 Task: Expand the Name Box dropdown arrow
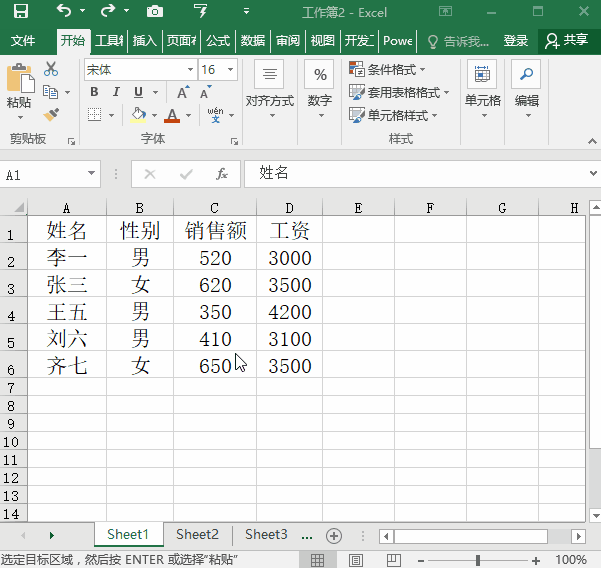pos(92,174)
